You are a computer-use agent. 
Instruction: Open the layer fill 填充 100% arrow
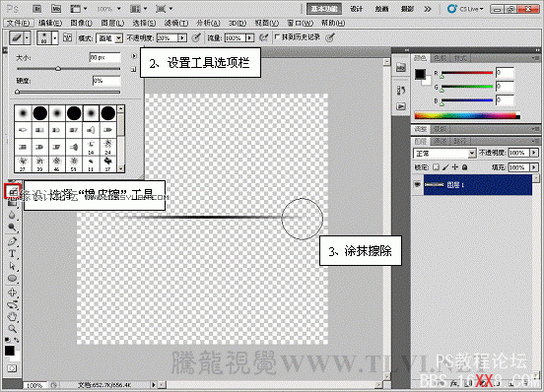point(534,167)
